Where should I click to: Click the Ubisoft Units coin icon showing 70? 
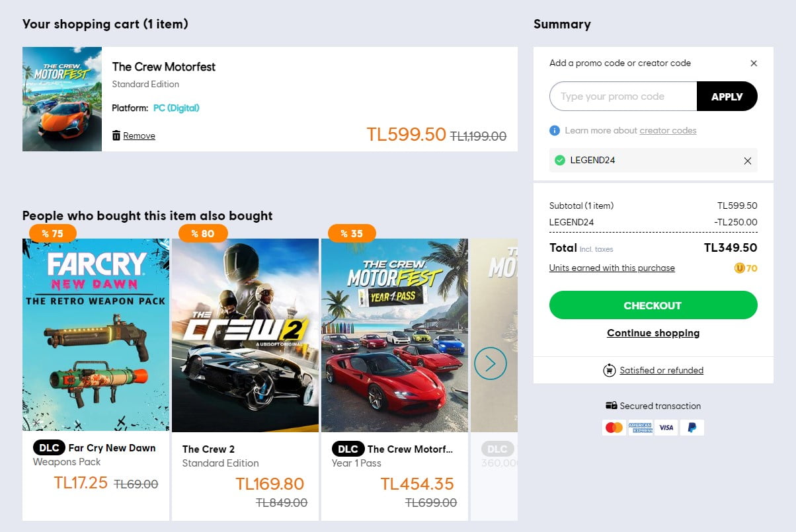click(742, 268)
